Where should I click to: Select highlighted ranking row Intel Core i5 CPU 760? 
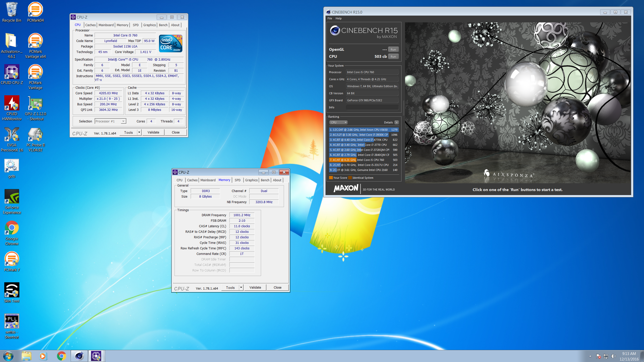[x=364, y=160]
